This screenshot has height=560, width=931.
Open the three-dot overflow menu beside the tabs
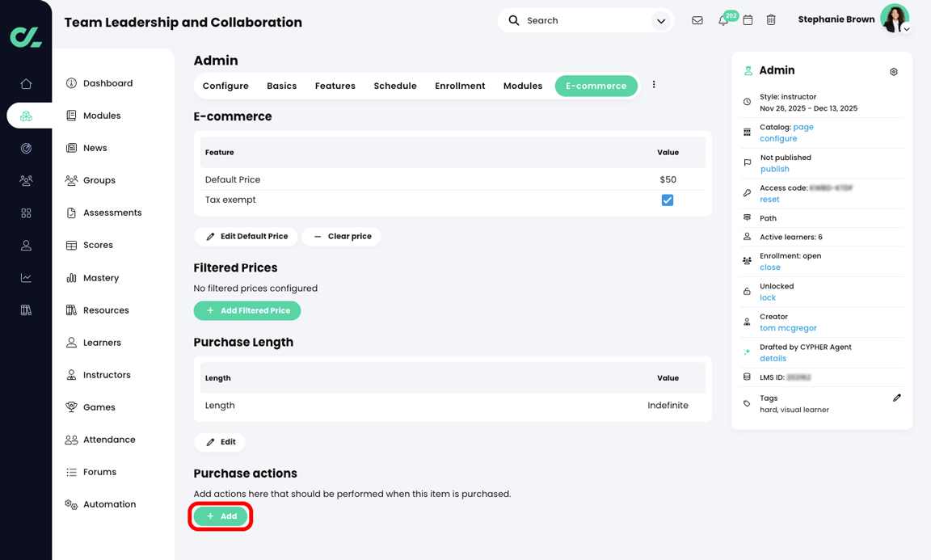[x=654, y=83]
